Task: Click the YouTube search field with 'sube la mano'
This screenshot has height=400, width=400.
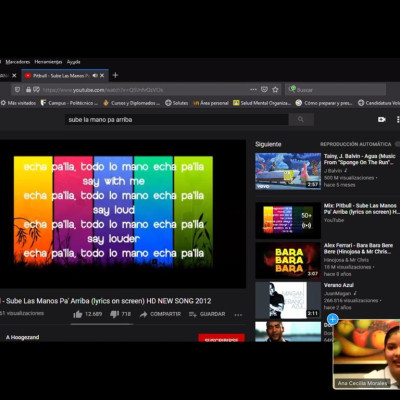Action: point(177,119)
